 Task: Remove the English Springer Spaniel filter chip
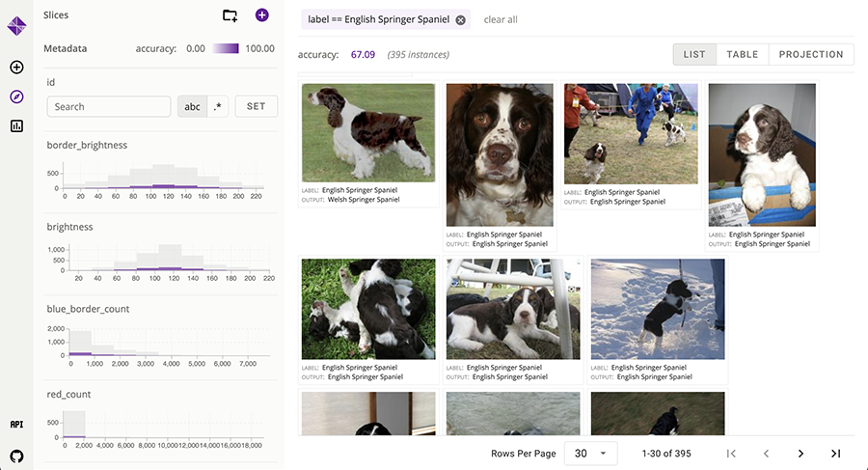pos(460,20)
